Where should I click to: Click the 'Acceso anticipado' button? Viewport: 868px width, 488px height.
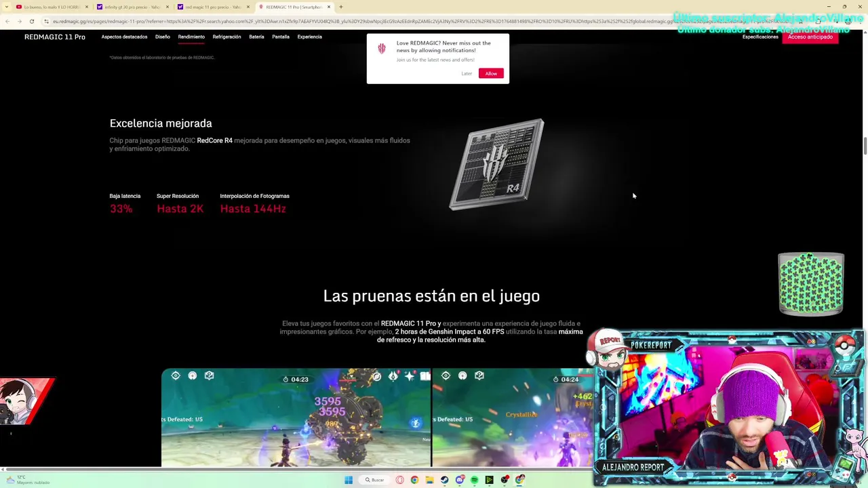[810, 37]
